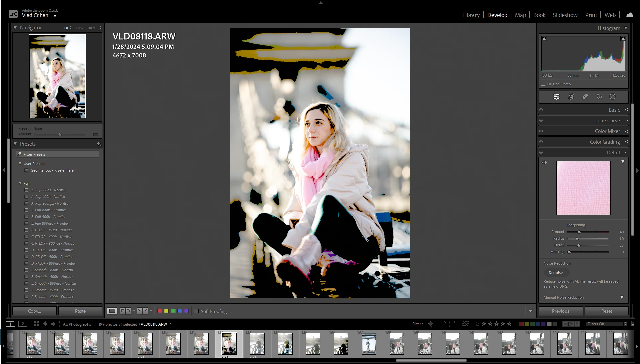
Task: Select the Red Eye correction tool
Action: 599,97
